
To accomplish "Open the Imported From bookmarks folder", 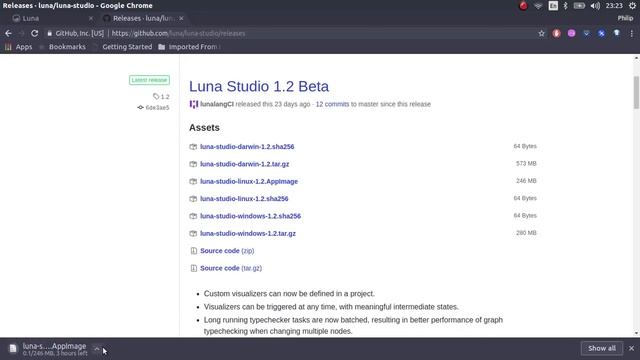I will point(189,47).
